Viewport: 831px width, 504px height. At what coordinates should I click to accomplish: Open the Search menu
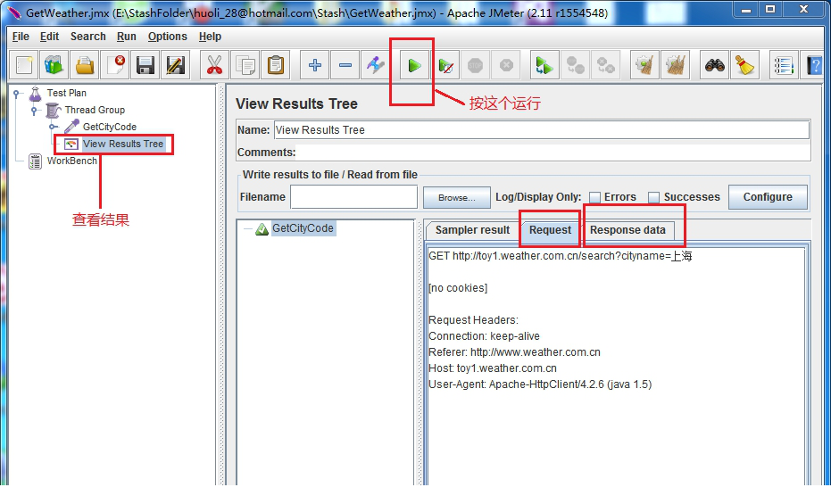tap(88, 37)
